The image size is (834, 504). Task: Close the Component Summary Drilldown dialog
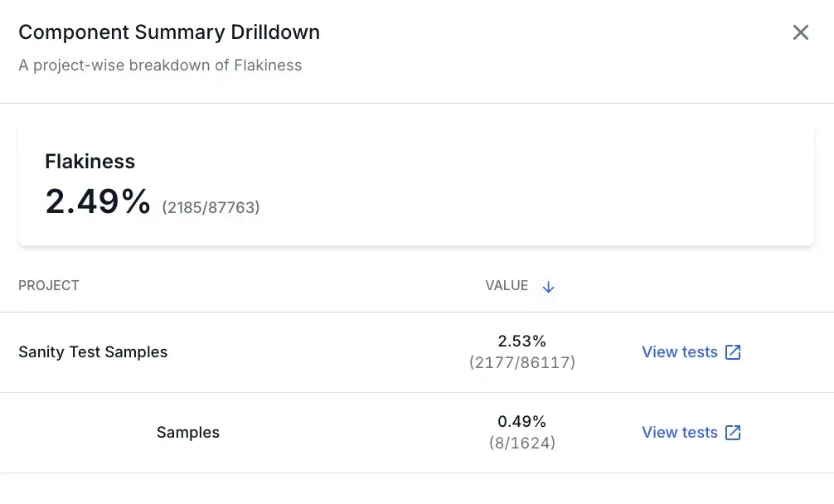coord(800,32)
